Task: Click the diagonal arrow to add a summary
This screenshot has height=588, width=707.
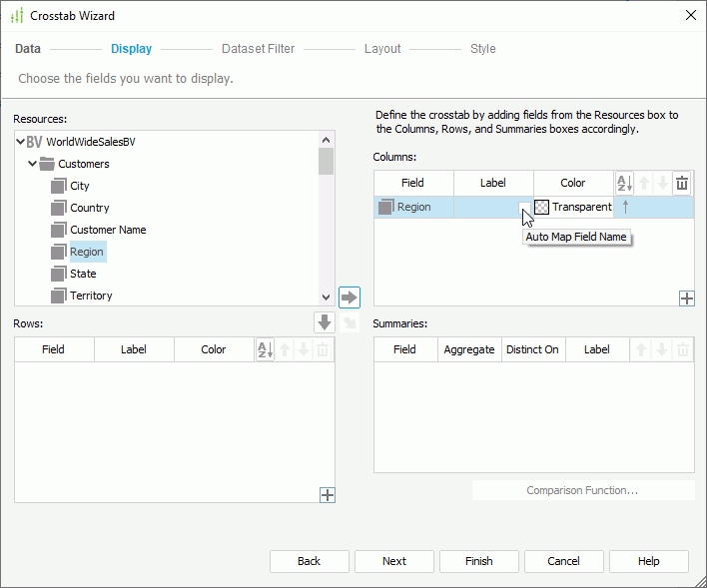Action: pyautogui.click(x=350, y=322)
